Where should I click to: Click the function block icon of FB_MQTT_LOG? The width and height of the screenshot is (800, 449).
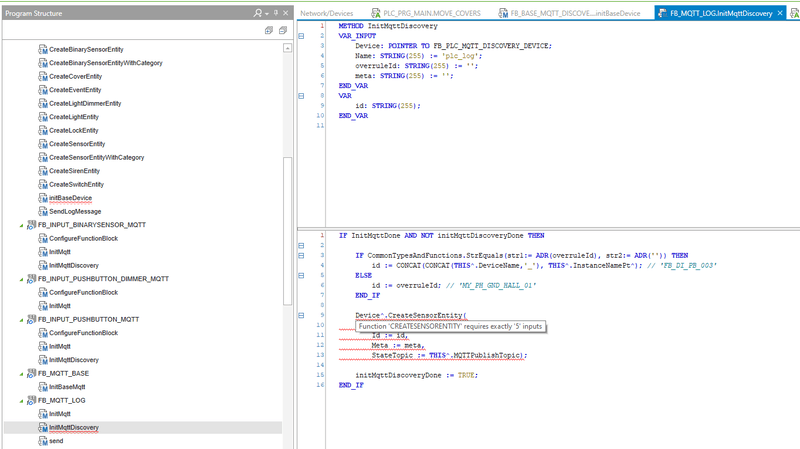[32, 401]
